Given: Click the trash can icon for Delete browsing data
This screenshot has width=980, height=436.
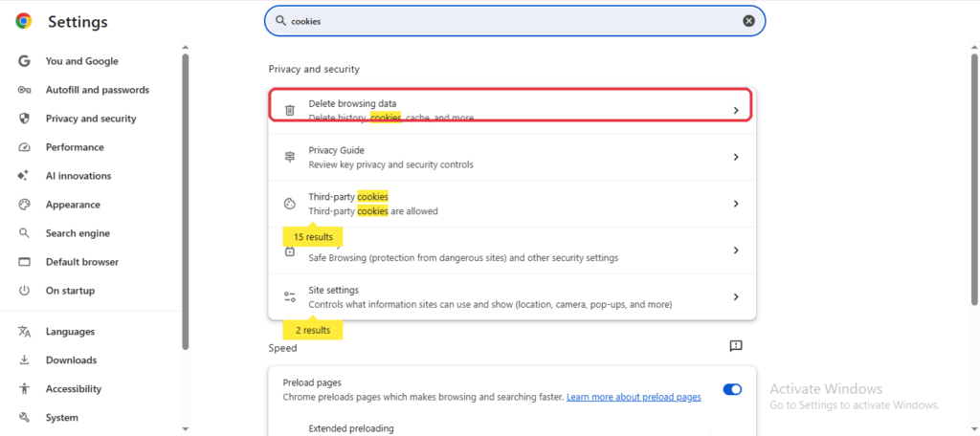Looking at the screenshot, I should [x=290, y=111].
